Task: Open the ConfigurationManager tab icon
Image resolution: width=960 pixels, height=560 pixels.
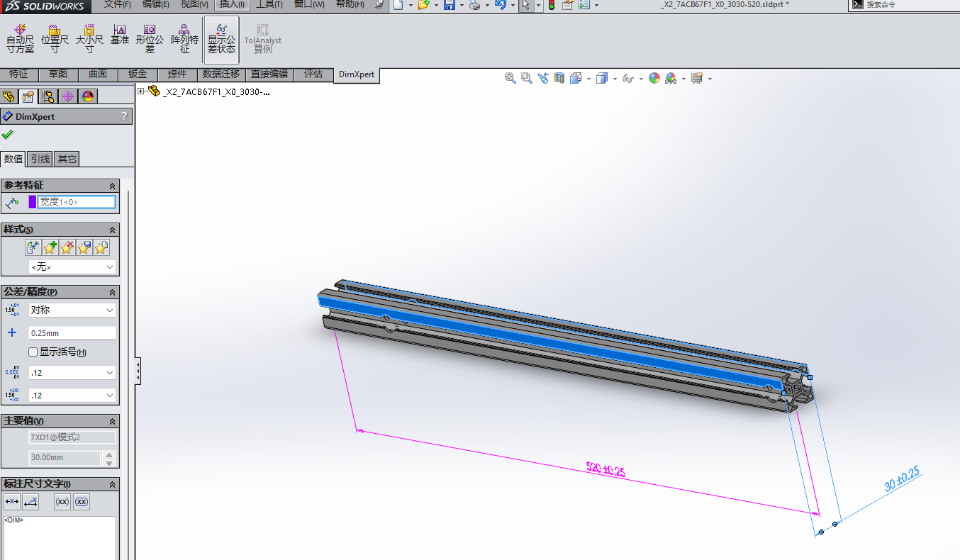Action: [48, 96]
